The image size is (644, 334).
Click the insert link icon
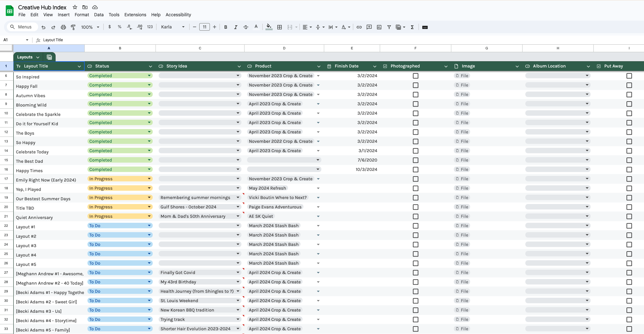(x=359, y=27)
